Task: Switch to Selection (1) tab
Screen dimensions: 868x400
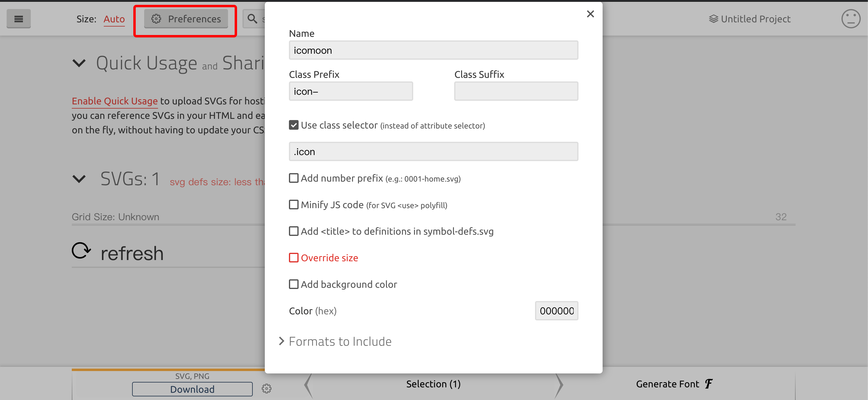Action: 433,384
